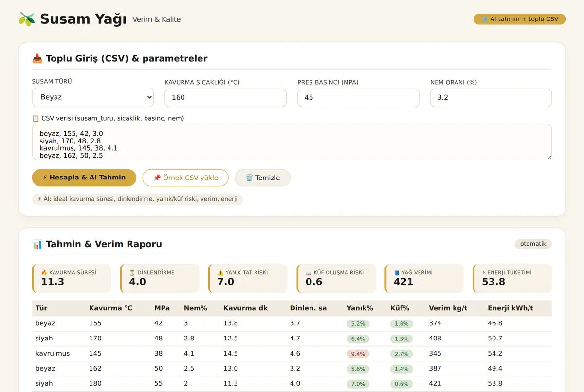Viewport: 584px width, 392px height.
Task: Click the bar chart icon beside Tahmin & Verim Raporu
Action: pyautogui.click(x=37, y=244)
